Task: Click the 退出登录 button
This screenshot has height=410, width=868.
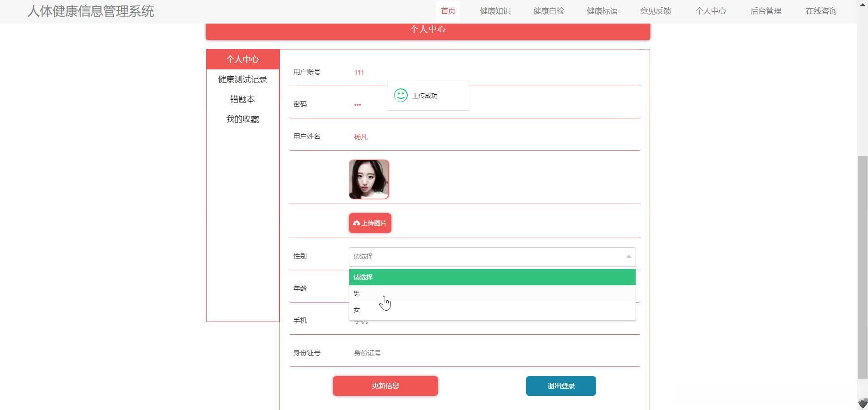Action: 560,386
